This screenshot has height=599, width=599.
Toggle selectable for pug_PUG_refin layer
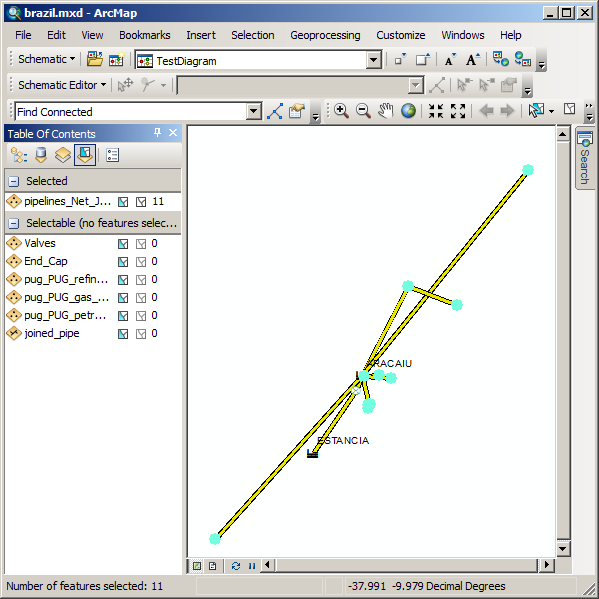[123, 280]
